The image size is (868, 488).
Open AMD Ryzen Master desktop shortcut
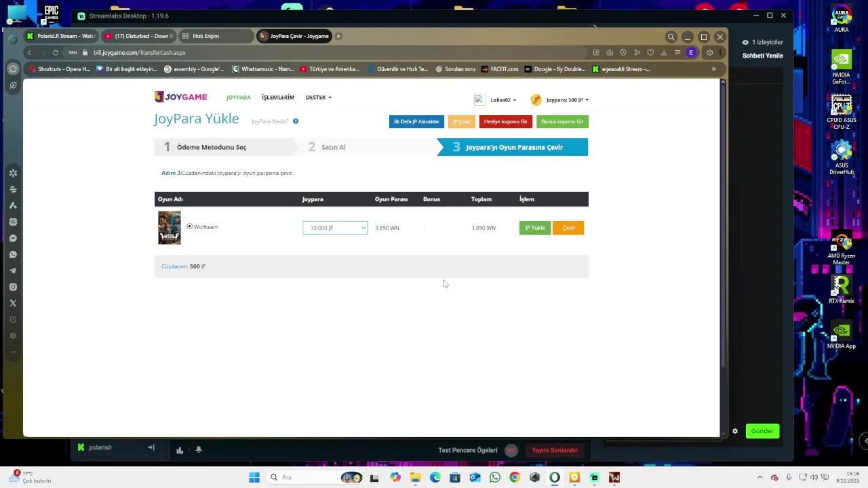coord(842,249)
